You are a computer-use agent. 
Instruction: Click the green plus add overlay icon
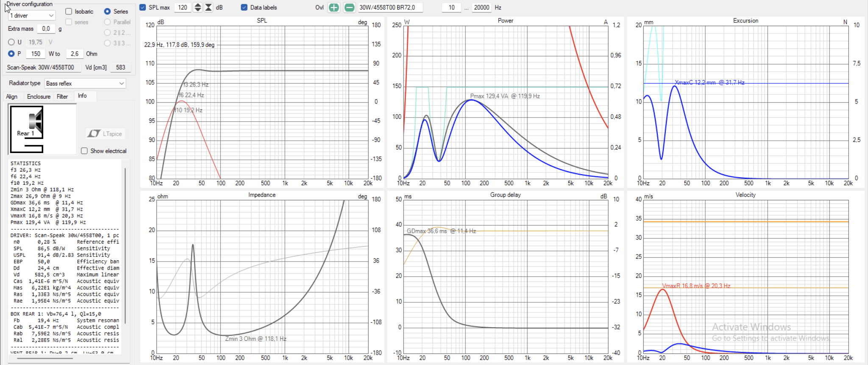pos(334,7)
